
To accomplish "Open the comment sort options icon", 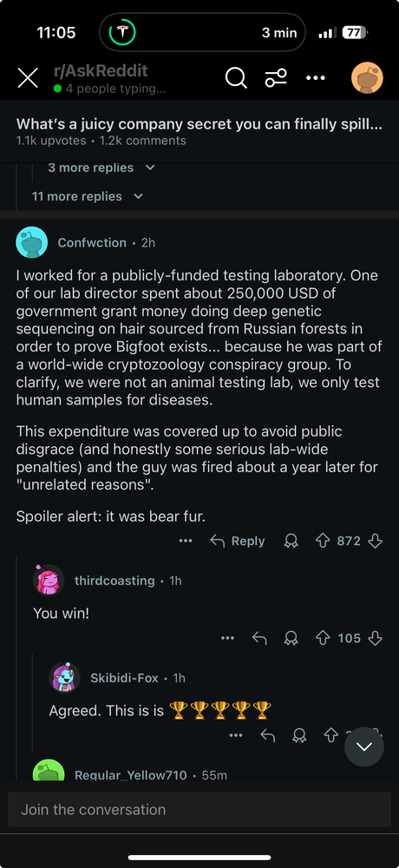I will 276,78.
